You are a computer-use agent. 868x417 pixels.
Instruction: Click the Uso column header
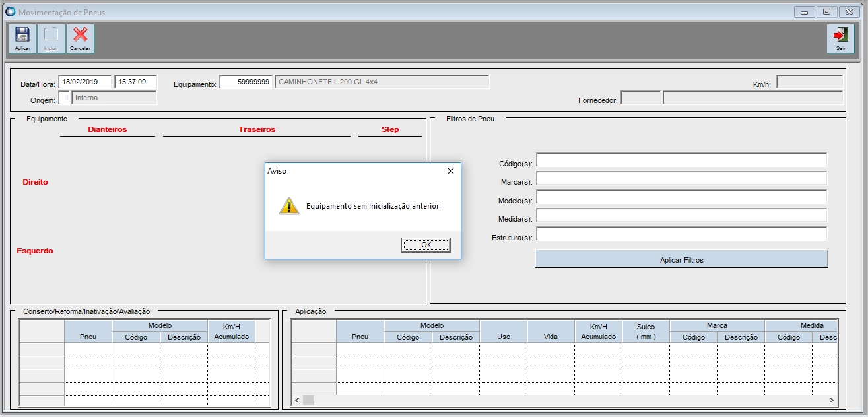tap(503, 332)
